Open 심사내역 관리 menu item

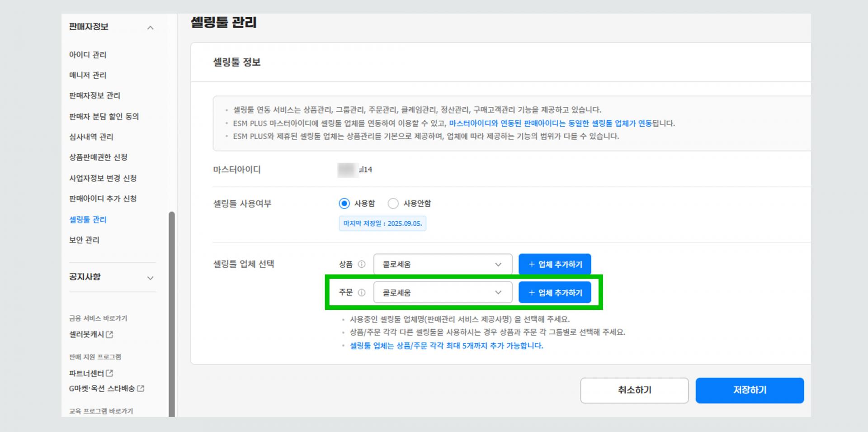(x=91, y=137)
